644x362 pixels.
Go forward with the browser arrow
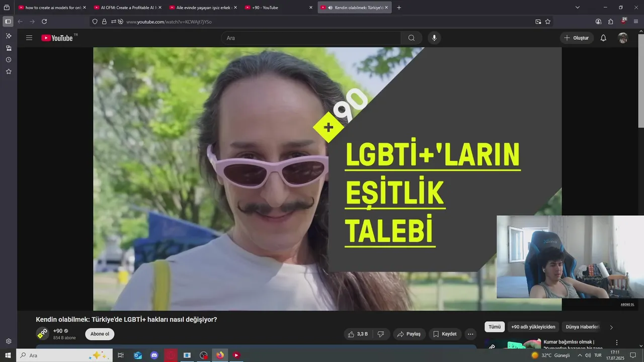[32, 22]
